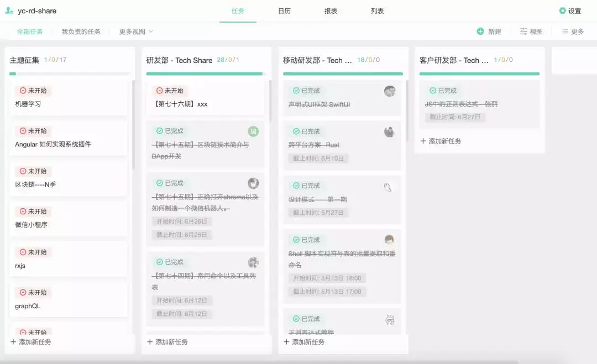Click plus icon in 主题征集 add task
The height and width of the screenshot is (364, 597).
coord(13,341)
